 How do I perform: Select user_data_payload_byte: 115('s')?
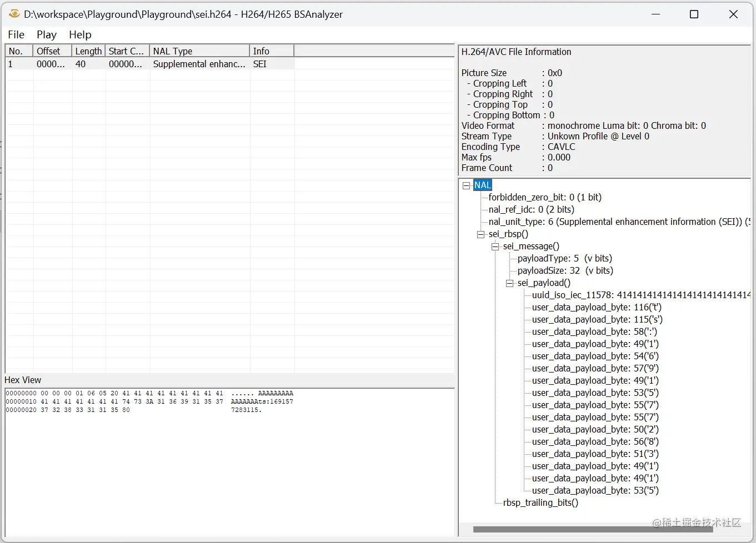pos(597,320)
